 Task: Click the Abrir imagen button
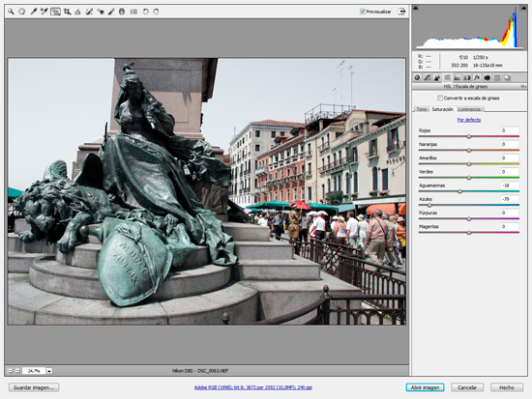426,387
